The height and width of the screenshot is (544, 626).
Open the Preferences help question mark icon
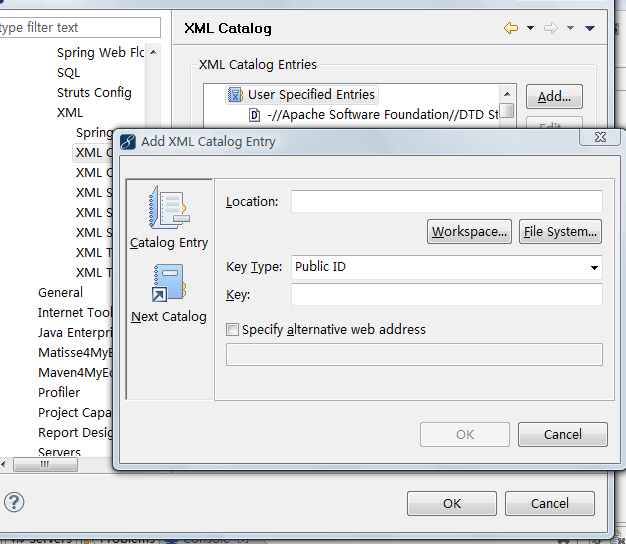coord(14,502)
